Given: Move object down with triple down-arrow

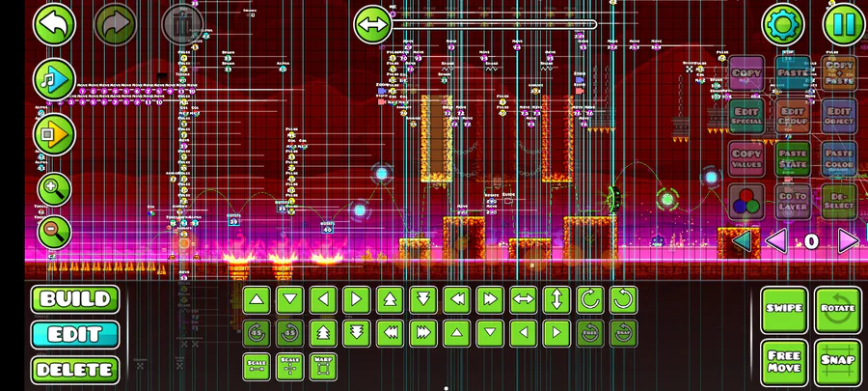Looking at the screenshot, I should click(x=357, y=333).
